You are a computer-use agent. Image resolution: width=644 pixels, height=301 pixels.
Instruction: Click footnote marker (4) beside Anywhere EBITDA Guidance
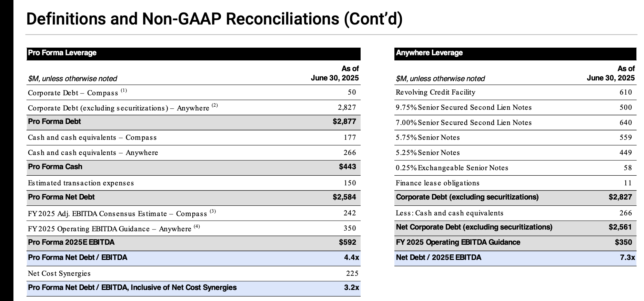click(197, 226)
